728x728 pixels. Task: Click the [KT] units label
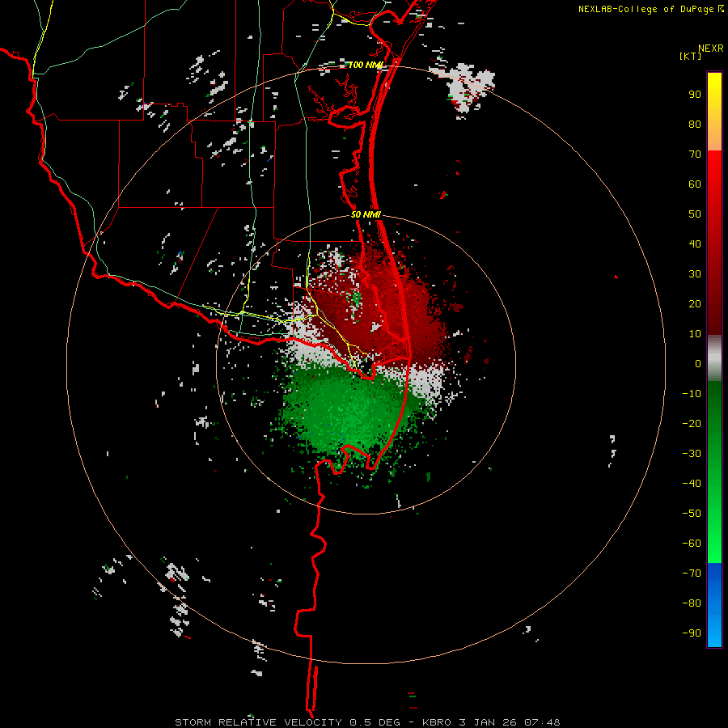691,56
